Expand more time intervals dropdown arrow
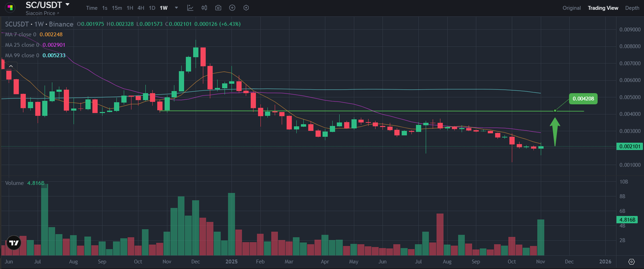 tap(175, 8)
